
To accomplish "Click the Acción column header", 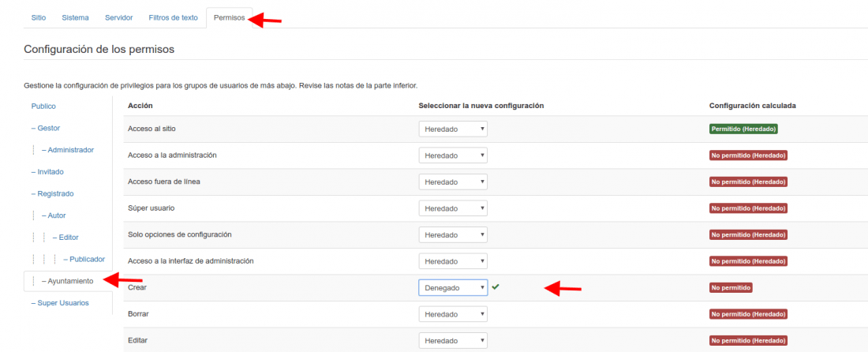I will 140,106.
